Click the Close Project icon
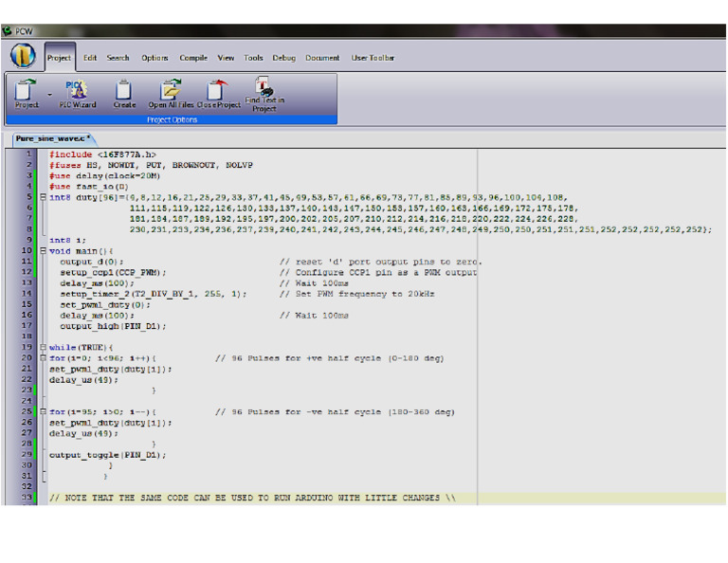This screenshot has height=563, width=728. [218, 94]
